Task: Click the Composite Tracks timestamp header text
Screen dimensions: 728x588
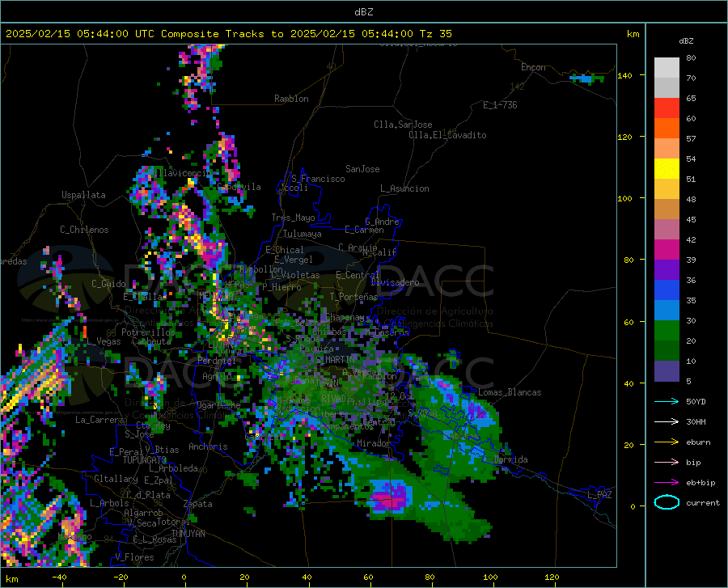Action: 229,34
